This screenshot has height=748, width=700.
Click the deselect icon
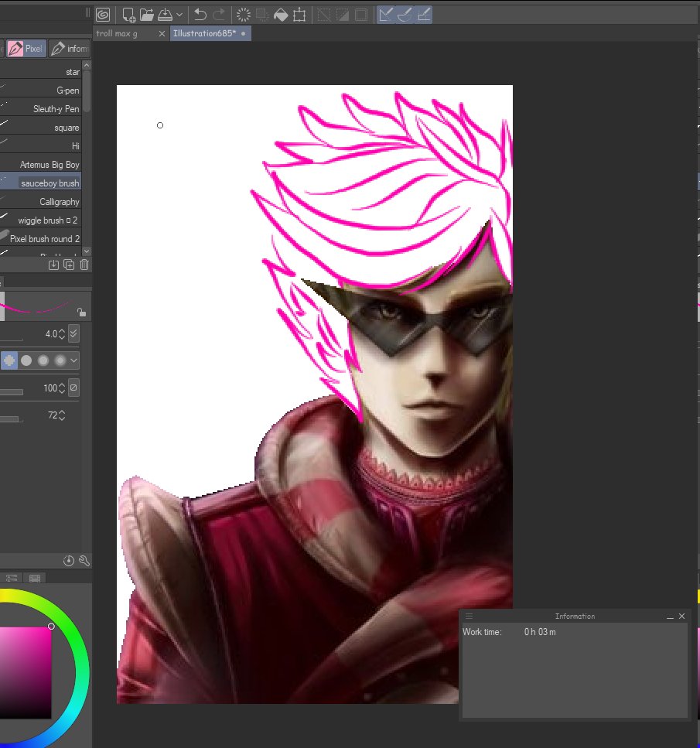pyautogui.click(x=324, y=15)
